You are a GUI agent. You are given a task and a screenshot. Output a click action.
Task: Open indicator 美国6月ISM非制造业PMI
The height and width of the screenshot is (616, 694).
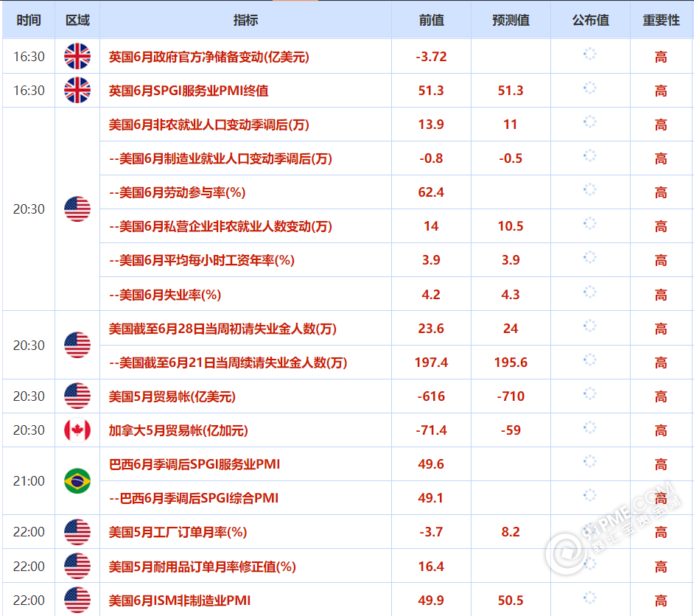(x=180, y=601)
